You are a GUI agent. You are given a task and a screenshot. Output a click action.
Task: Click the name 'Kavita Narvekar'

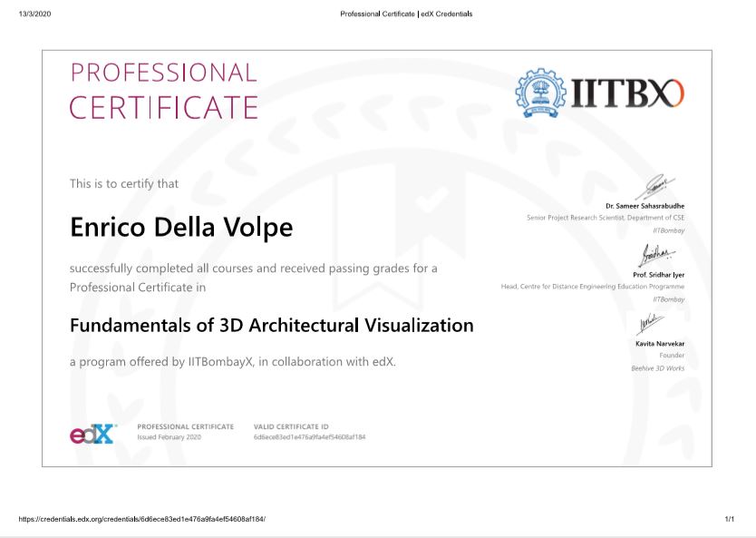pyautogui.click(x=660, y=344)
